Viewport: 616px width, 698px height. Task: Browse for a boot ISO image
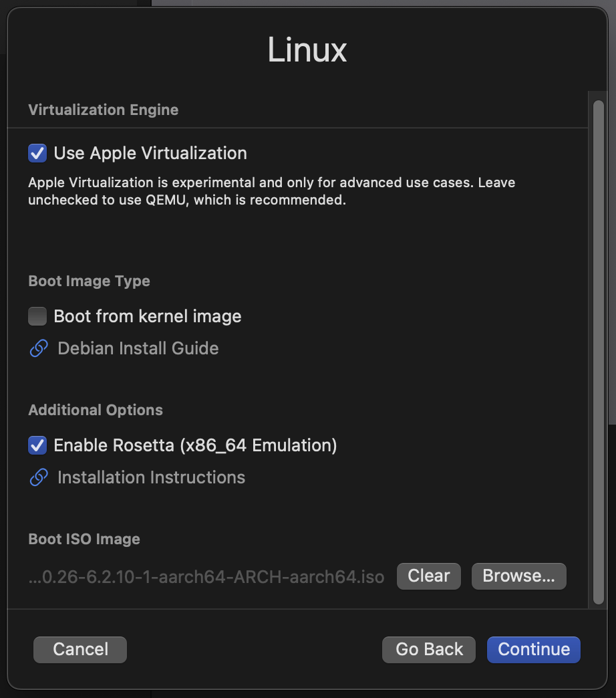[518, 576]
